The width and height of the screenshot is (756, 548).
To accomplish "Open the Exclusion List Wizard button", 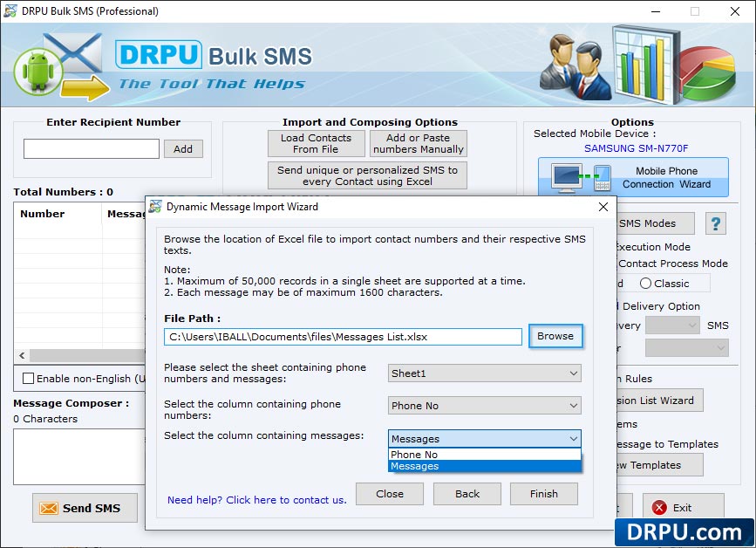I will 659,401.
